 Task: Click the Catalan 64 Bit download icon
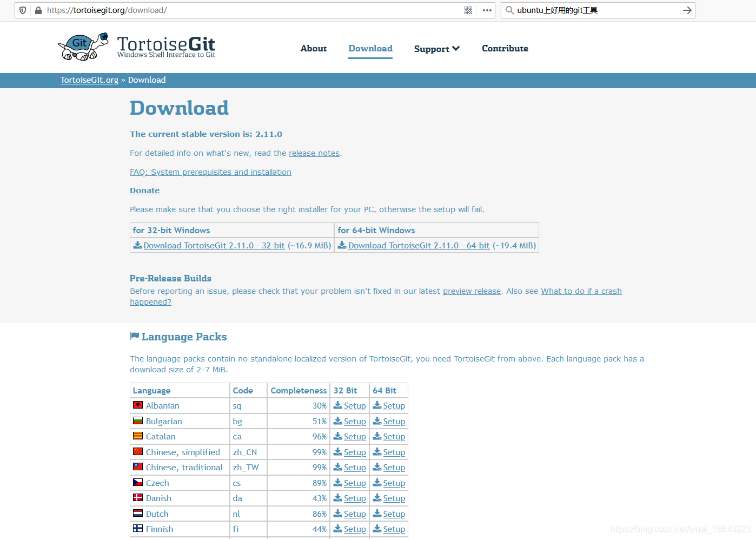(377, 436)
